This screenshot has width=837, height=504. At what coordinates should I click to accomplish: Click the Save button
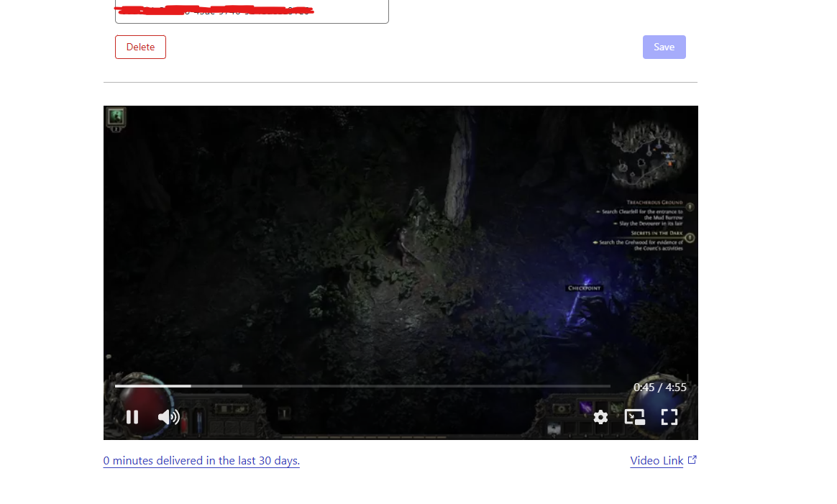pyautogui.click(x=664, y=47)
